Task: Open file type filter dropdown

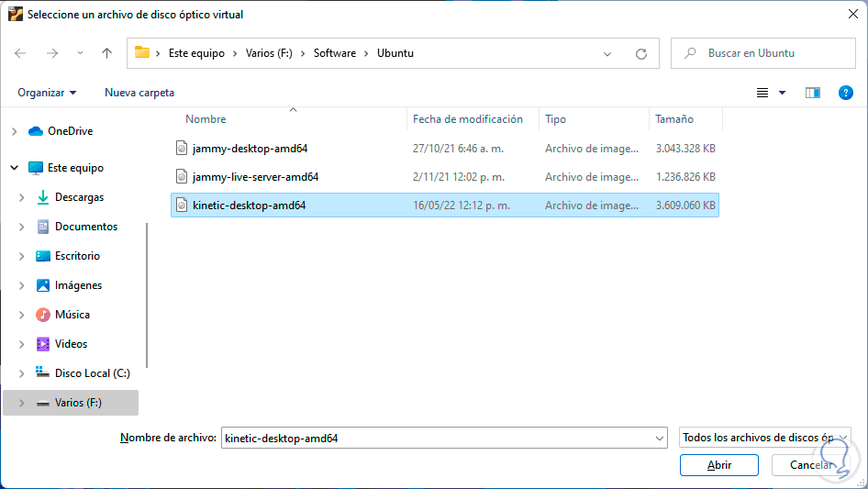Action: [764, 438]
